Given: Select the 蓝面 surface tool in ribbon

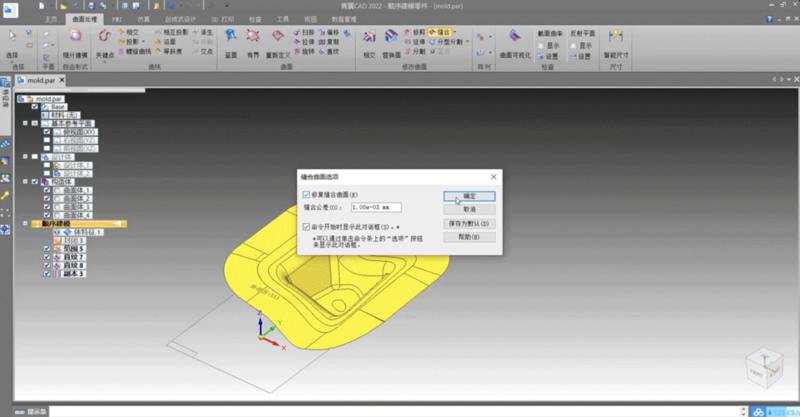Looking at the screenshot, I should point(231,44).
